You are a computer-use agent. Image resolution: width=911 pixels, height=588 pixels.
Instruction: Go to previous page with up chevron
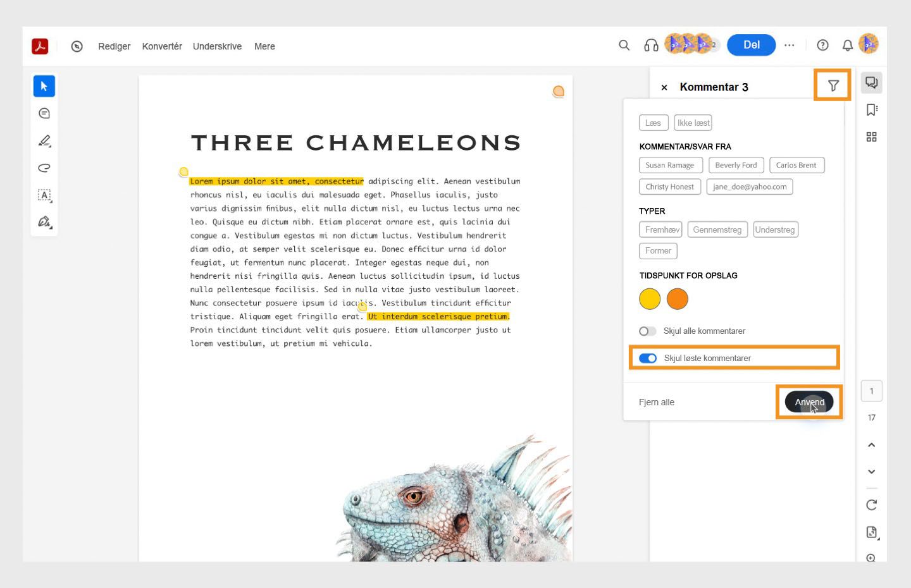coord(872,445)
